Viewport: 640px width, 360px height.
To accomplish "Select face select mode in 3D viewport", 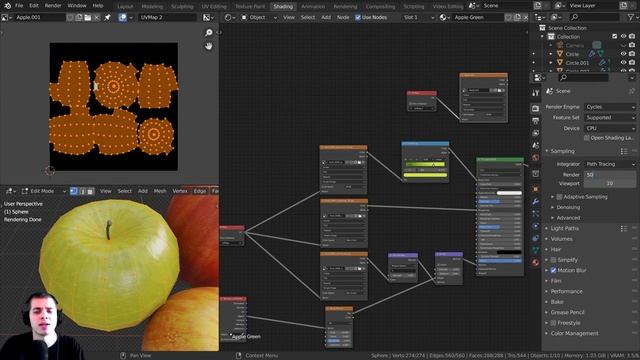I will point(90,191).
